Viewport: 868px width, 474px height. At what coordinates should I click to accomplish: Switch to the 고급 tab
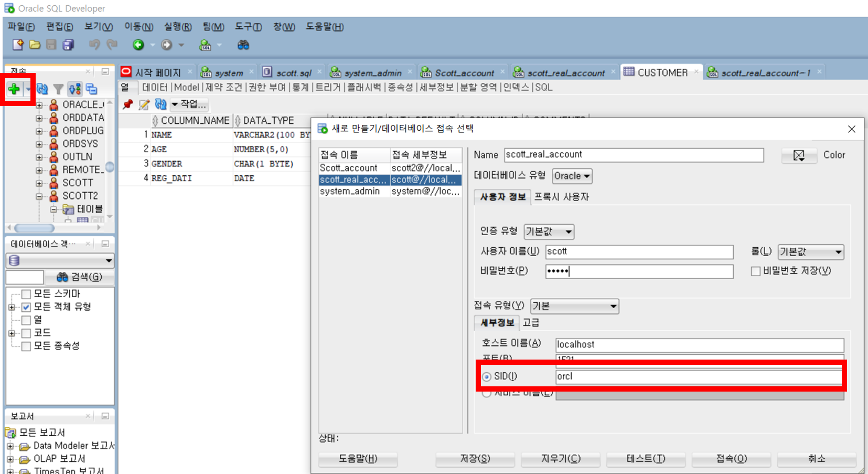531,323
